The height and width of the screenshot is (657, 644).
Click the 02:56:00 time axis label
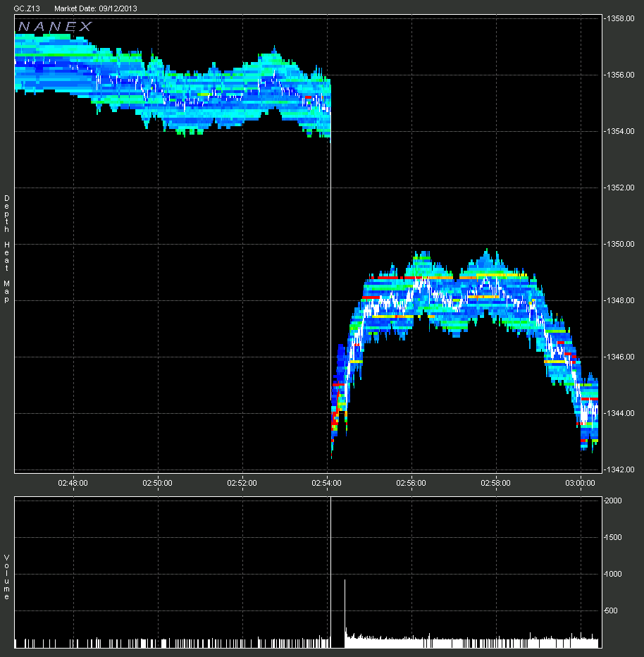pos(411,483)
